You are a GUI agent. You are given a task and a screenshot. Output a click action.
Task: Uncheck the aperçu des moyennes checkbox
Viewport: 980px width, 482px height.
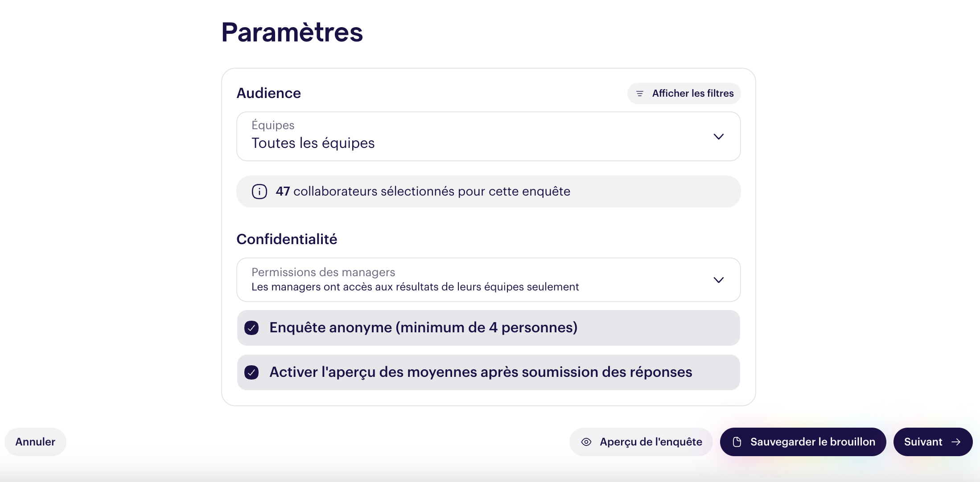point(251,372)
